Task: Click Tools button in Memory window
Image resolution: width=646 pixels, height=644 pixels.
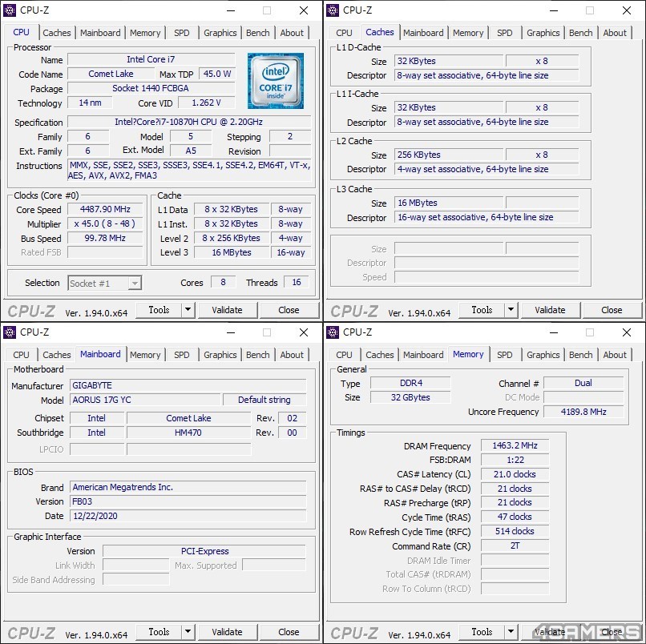Action: point(482,632)
